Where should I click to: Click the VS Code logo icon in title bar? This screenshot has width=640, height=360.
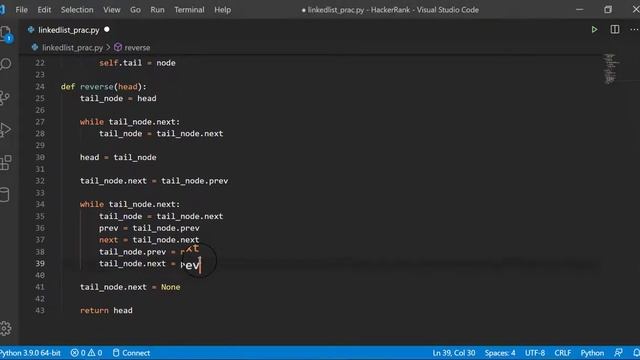pyautogui.click(x=2, y=9)
